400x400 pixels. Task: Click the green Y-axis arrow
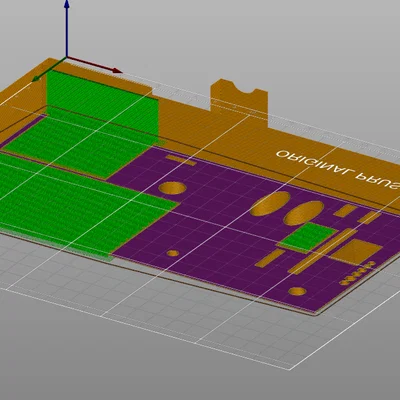pyautogui.click(x=49, y=69)
